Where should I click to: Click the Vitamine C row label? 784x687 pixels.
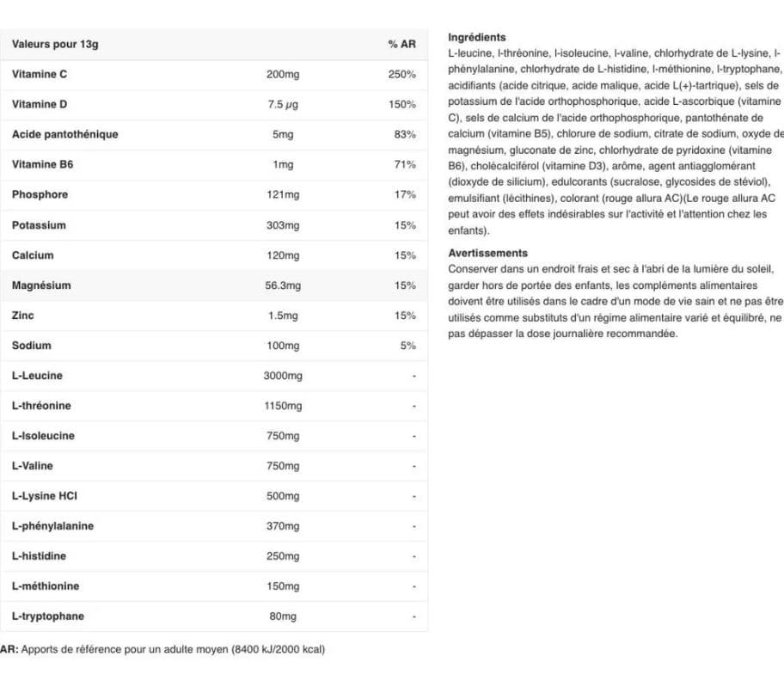coord(40,74)
